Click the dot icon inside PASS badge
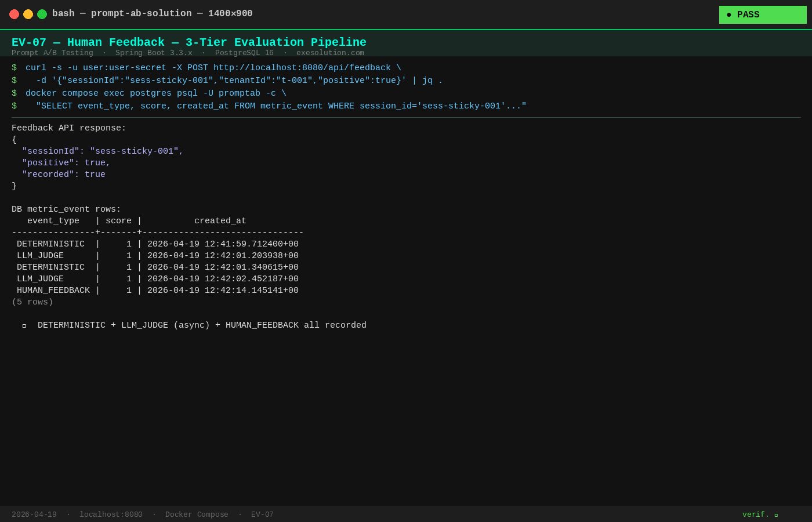 (729, 15)
